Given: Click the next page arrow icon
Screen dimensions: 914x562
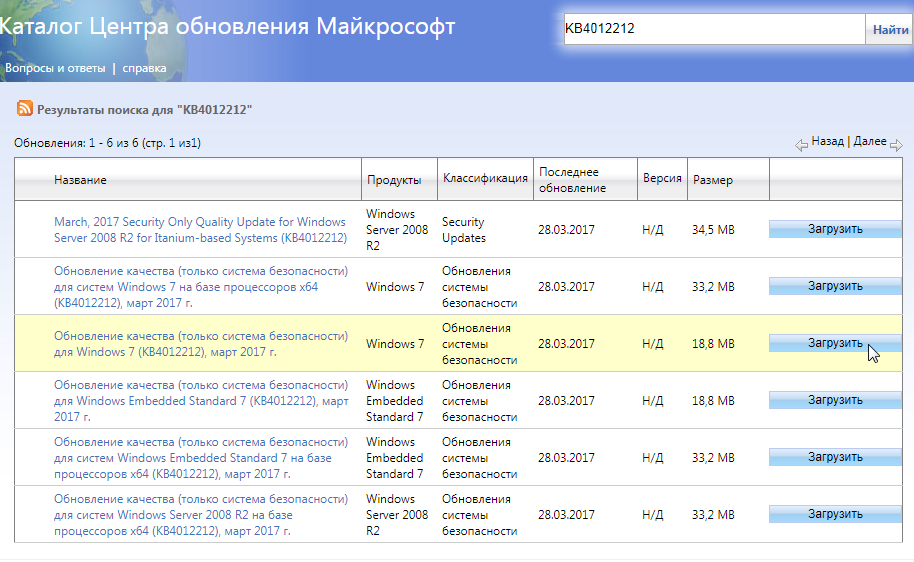Looking at the screenshot, I should 897,145.
